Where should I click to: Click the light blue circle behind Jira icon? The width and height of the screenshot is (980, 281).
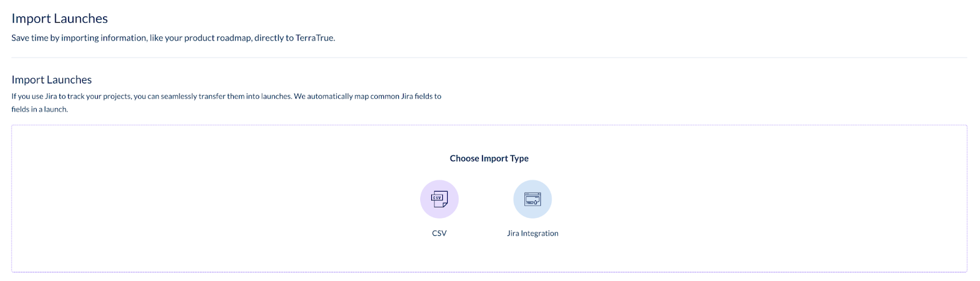tap(532, 199)
